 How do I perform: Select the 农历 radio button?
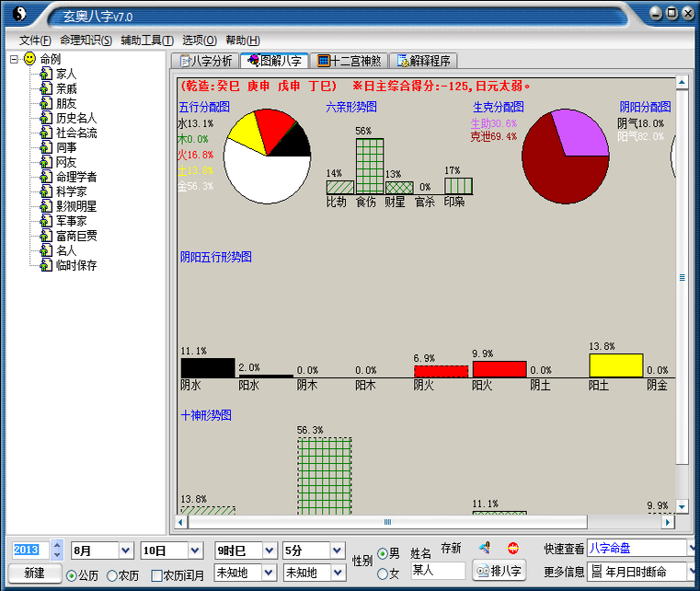pos(112,575)
